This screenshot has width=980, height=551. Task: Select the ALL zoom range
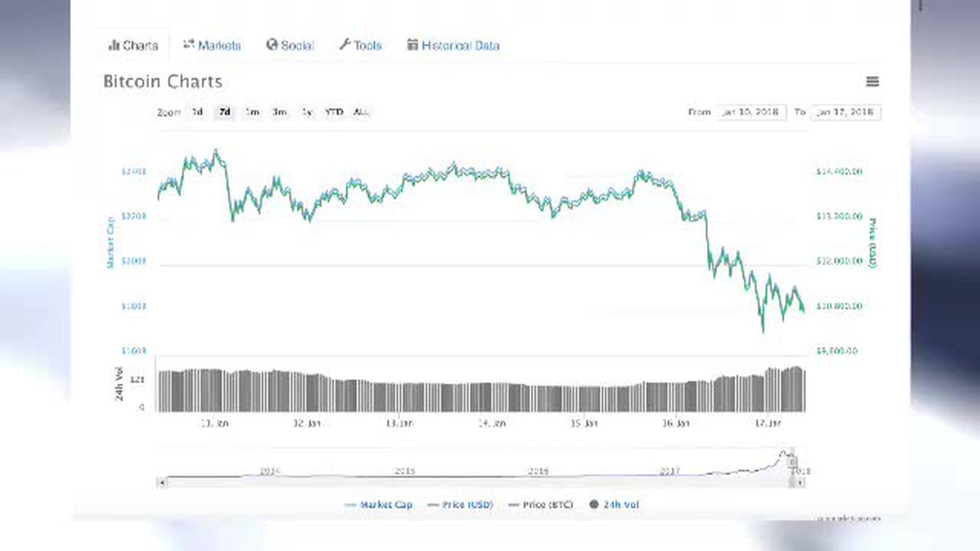click(361, 112)
